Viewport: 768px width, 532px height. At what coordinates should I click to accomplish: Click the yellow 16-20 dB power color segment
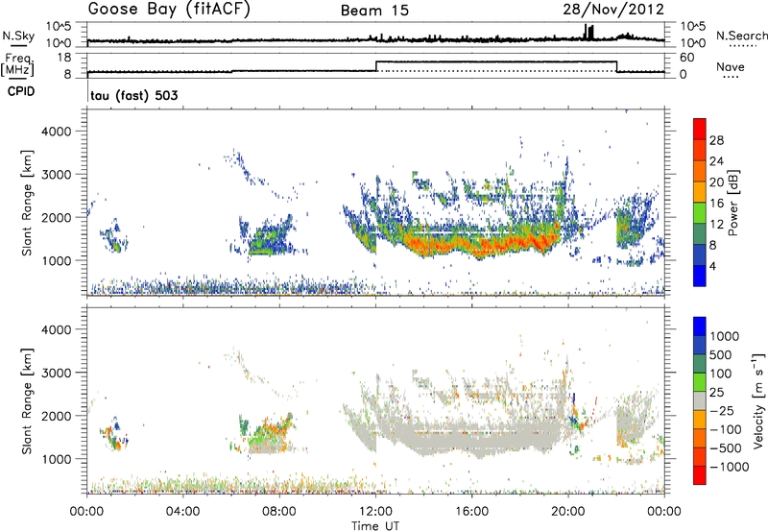click(x=700, y=191)
